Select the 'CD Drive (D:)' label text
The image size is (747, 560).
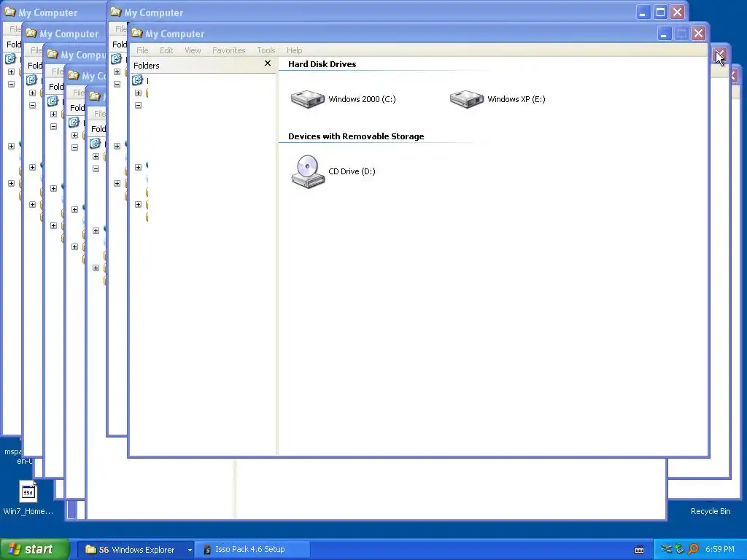pyautogui.click(x=352, y=171)
